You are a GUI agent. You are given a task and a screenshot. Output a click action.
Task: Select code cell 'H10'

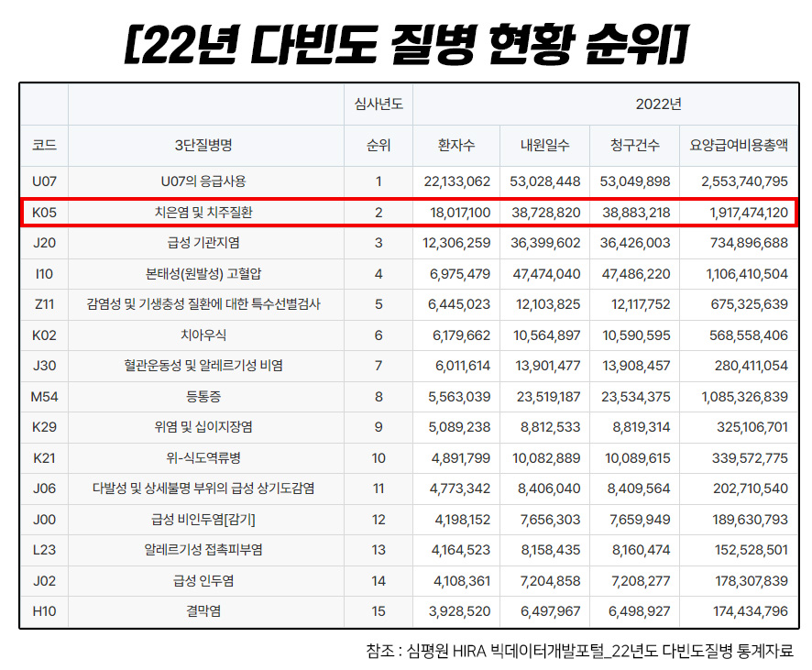click(x=44, y=611)
